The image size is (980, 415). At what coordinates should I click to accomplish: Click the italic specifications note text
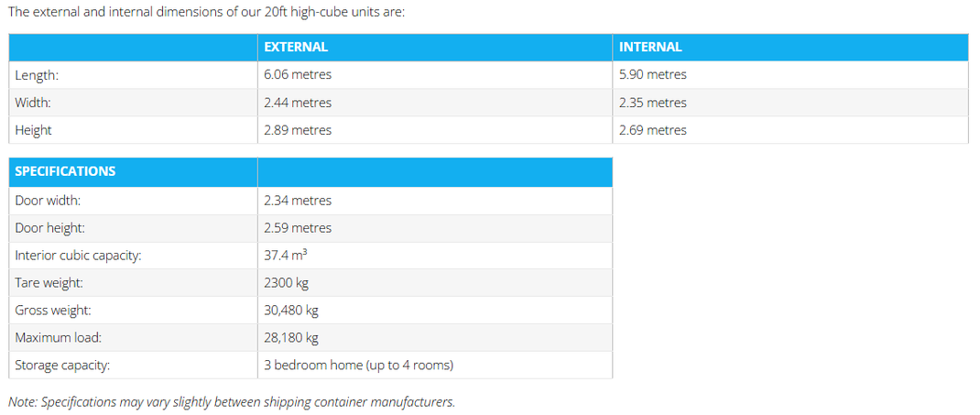pos(232,402)
